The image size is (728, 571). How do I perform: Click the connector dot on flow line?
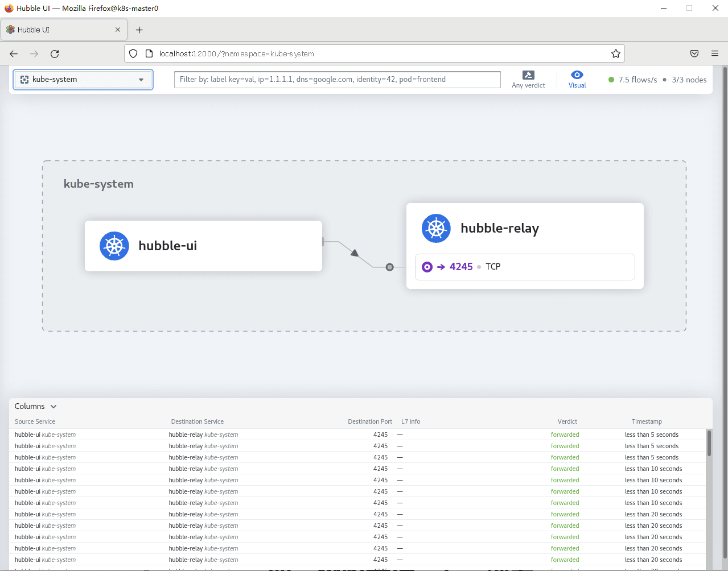(x=389, y=267)
